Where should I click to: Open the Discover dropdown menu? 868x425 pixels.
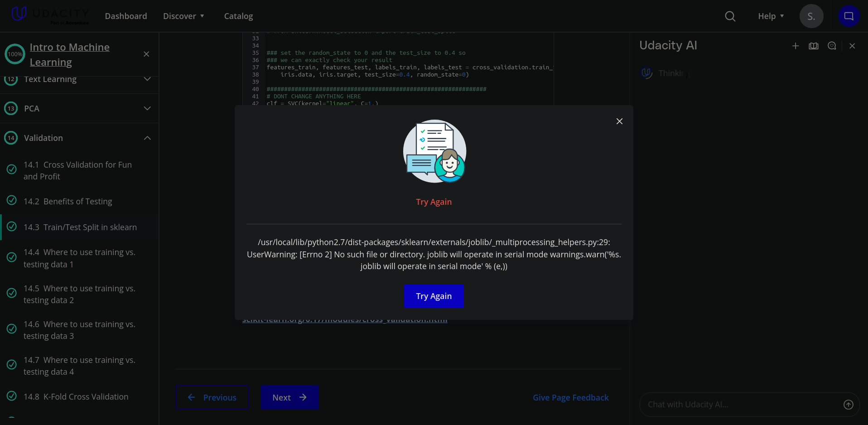coord(183,16)
